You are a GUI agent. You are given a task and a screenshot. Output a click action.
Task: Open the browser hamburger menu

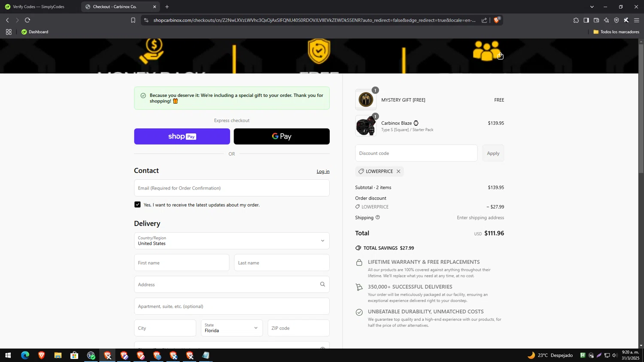637,20
